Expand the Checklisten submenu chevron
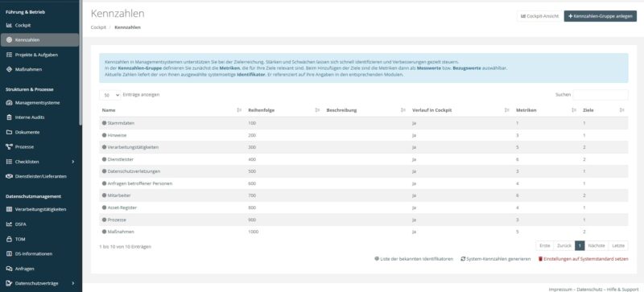The height and width of the screenshot is (292, 644). (73, 162)
